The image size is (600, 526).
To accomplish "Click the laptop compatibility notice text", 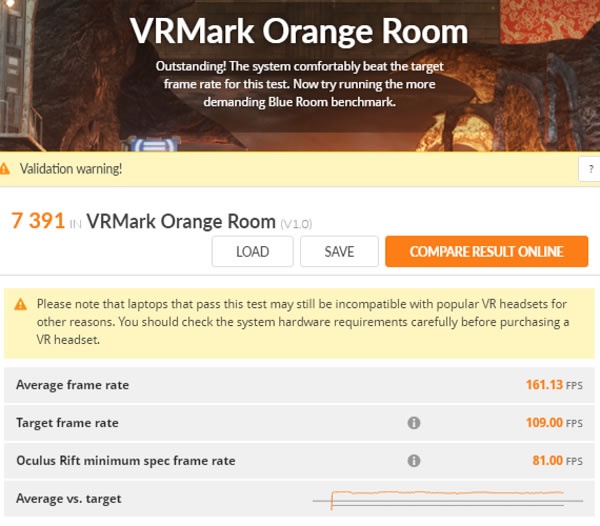I will click(303, 322).
